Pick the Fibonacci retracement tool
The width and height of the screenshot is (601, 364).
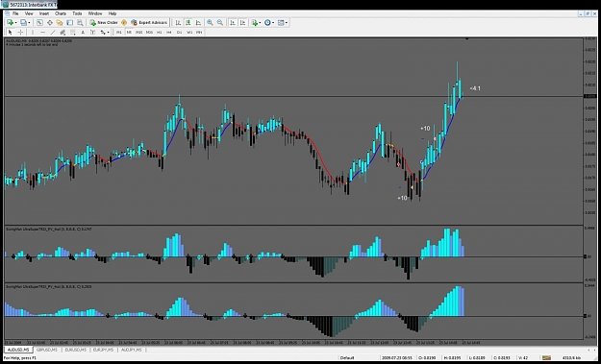pyautogui.click(x=73, y=32)
